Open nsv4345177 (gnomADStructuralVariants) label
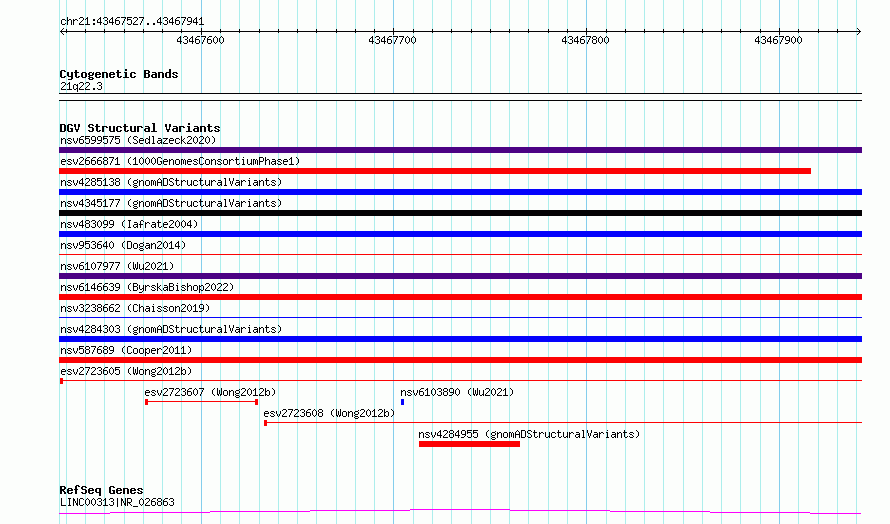 [171, 203]
